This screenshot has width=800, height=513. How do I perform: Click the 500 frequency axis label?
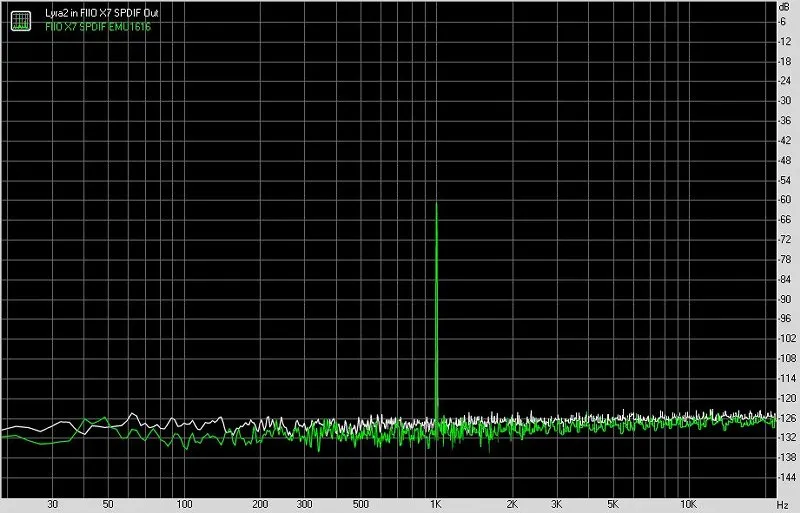click(360, 504)
